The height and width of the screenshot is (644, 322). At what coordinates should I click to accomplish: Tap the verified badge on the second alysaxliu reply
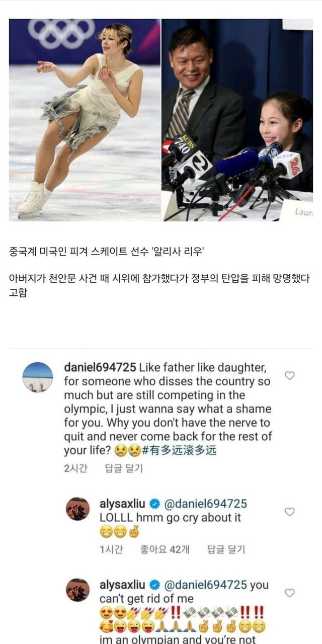(155, 585)
